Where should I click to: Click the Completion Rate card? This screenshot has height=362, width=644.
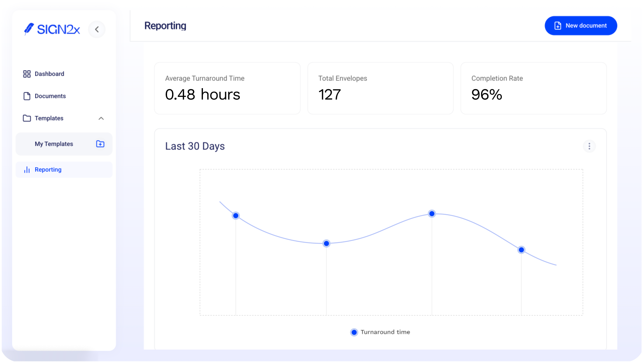coord(533,88)
